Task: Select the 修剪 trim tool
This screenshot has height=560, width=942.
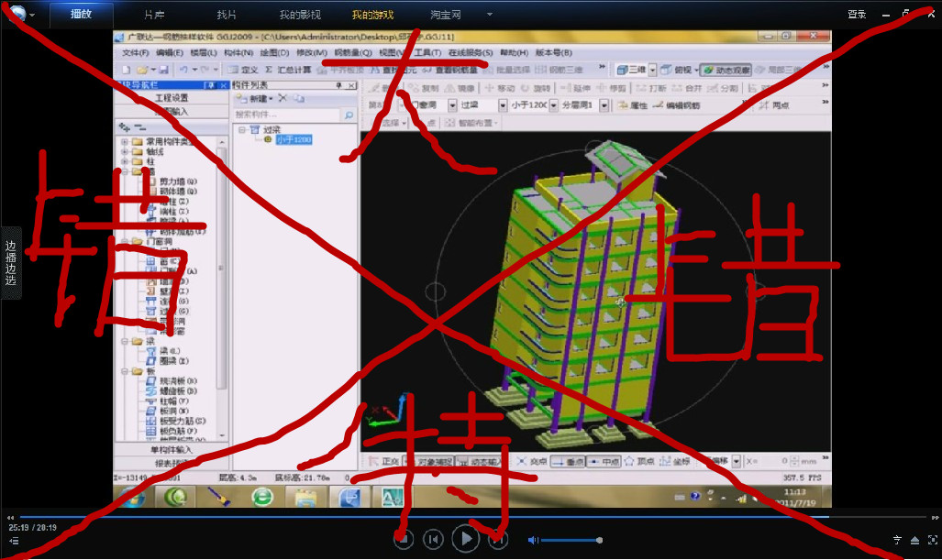Action: [612, 88]
